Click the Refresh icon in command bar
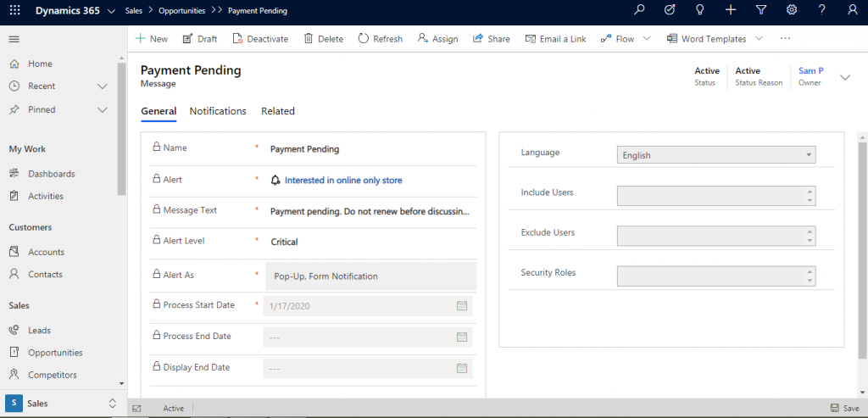 point(380,39)
